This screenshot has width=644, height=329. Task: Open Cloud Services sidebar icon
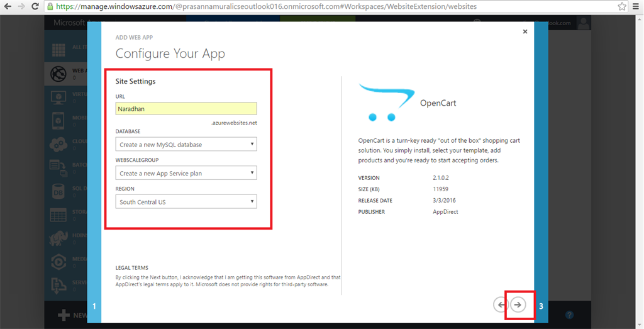(58, 145)
